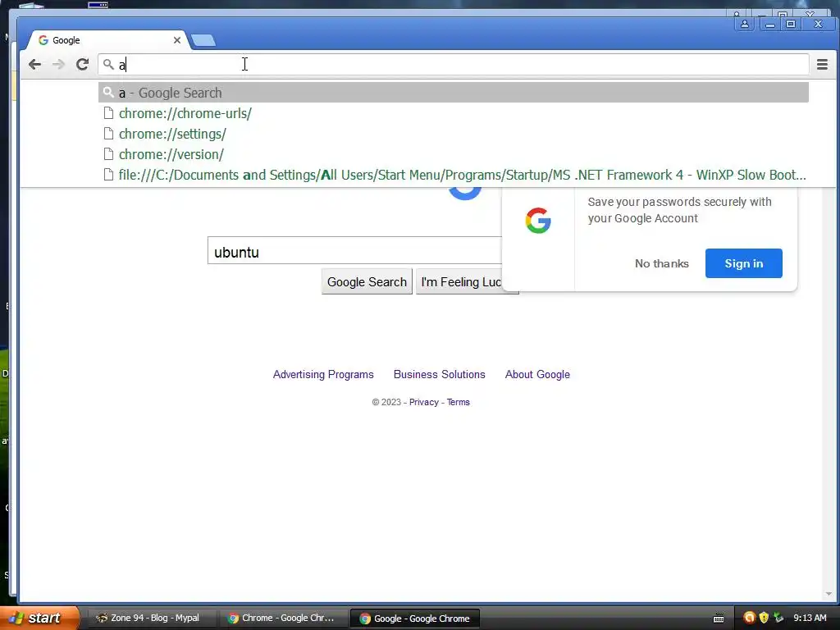Click the Google Search button
The height and width of the screenshot is (630, 840).
pyautogui.click(x=367, y=282)
